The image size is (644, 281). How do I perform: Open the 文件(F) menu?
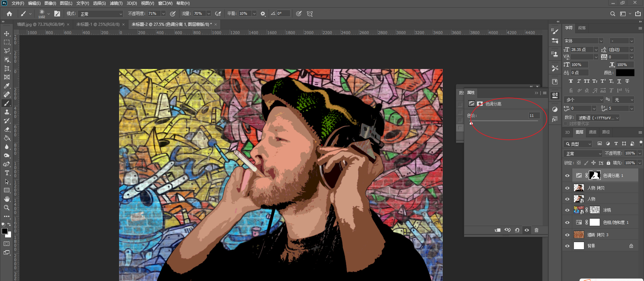coord(18,3)
